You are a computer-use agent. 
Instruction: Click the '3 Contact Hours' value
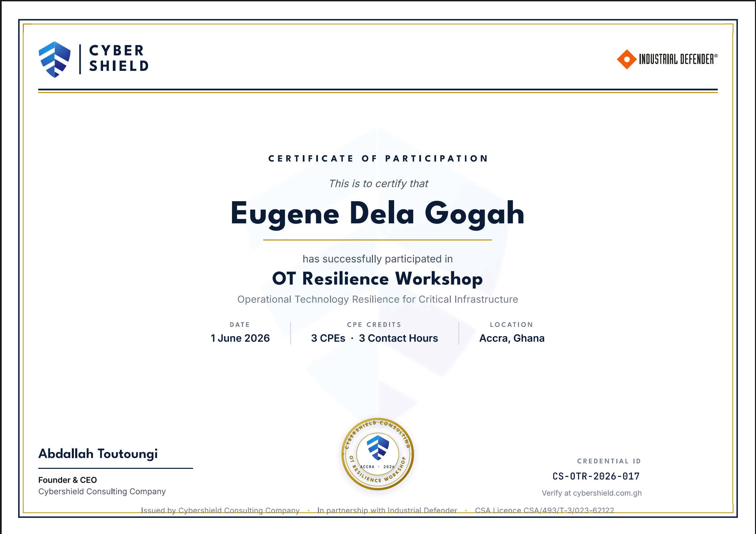398,338
